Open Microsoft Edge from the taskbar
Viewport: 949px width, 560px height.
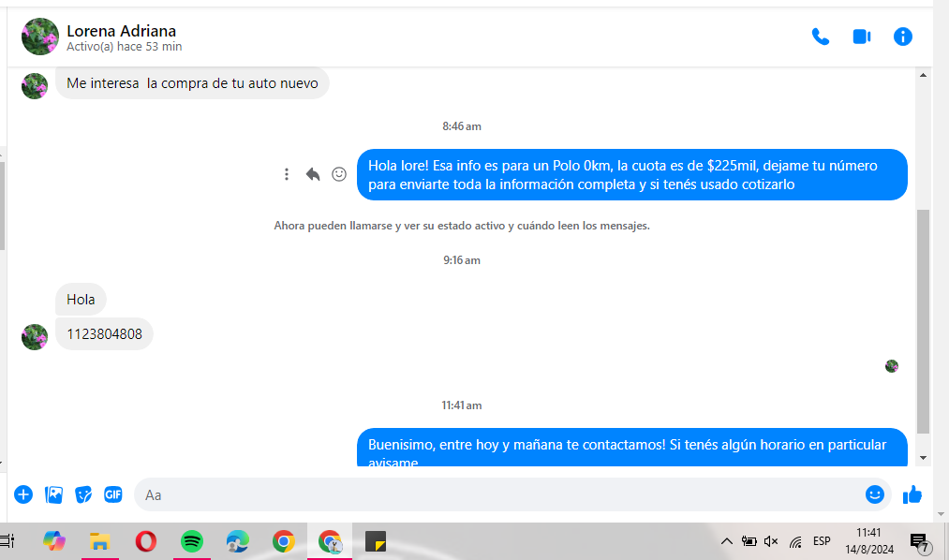click(x=238, y=541)
